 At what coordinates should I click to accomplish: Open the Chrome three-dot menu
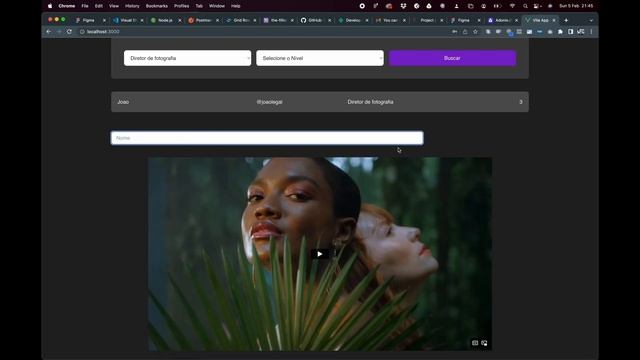[x=591, y=31]
